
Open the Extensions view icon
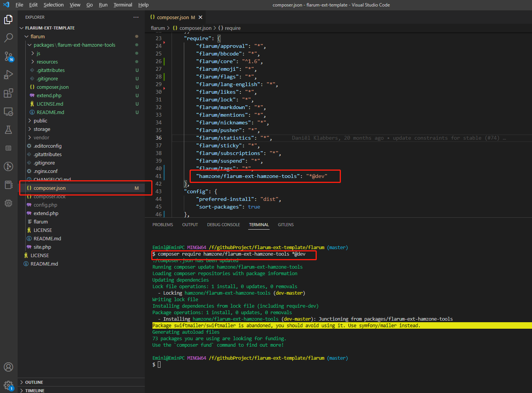point(8,93)
